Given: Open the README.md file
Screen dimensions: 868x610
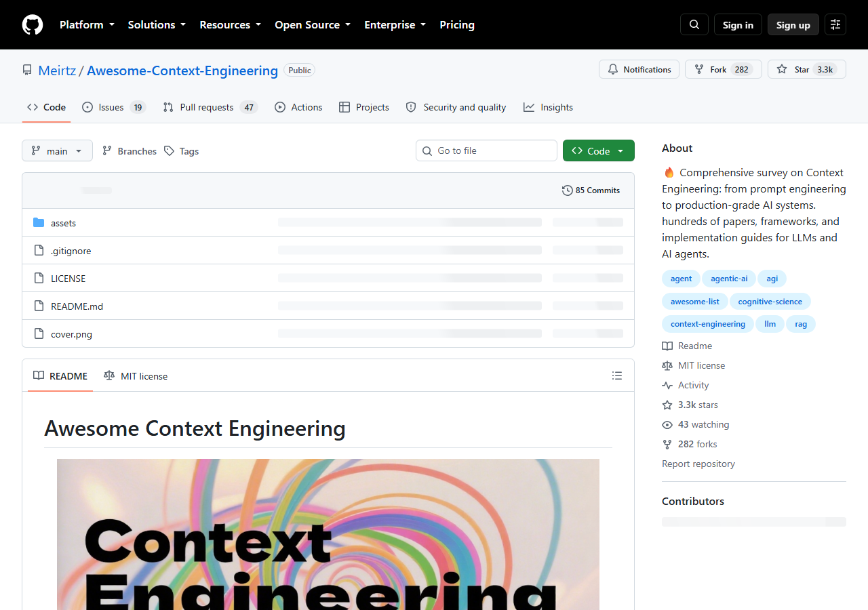Looking at the screenshot, I should (77, 306).
